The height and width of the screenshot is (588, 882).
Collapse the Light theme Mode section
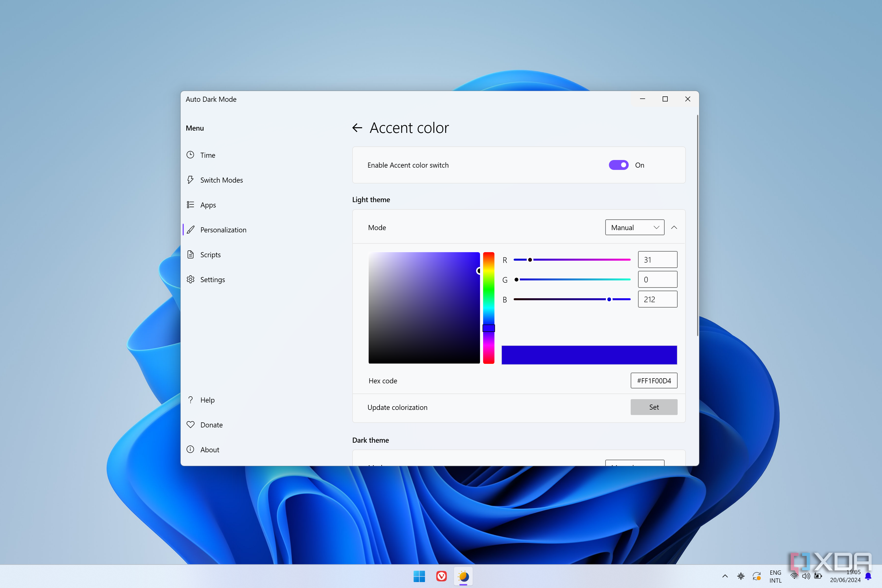tap(674, 227)
